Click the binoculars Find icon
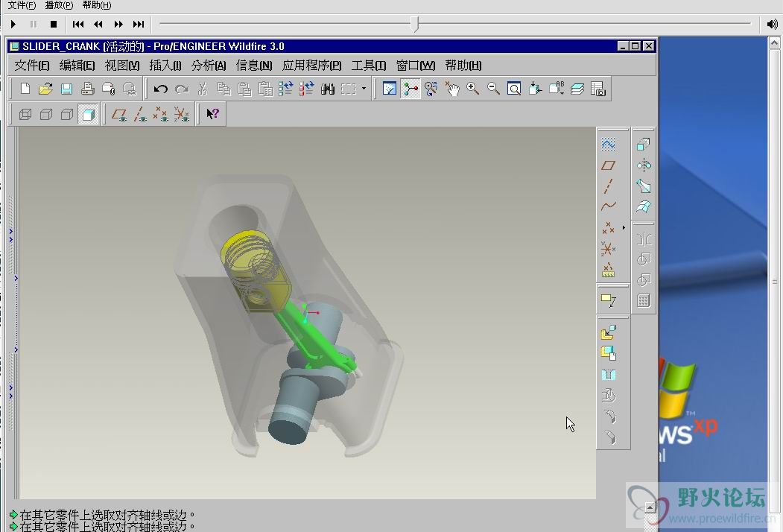 point(328,89)
